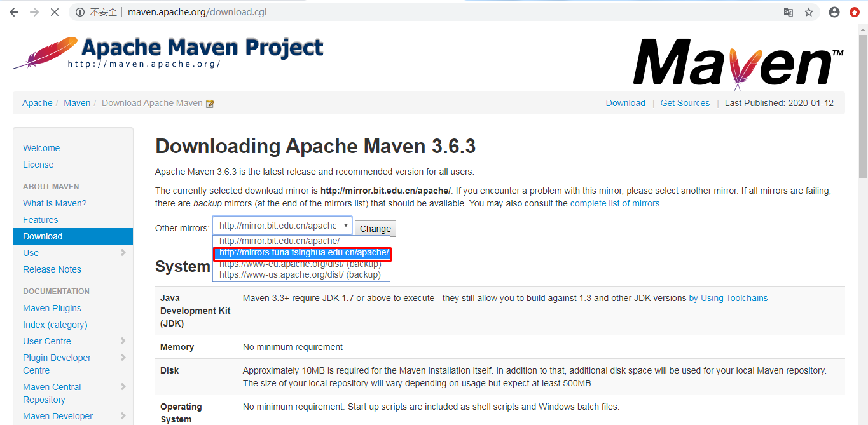
Task: Choose www-eu.apache.org backup mirror
Action: (300, 264)
